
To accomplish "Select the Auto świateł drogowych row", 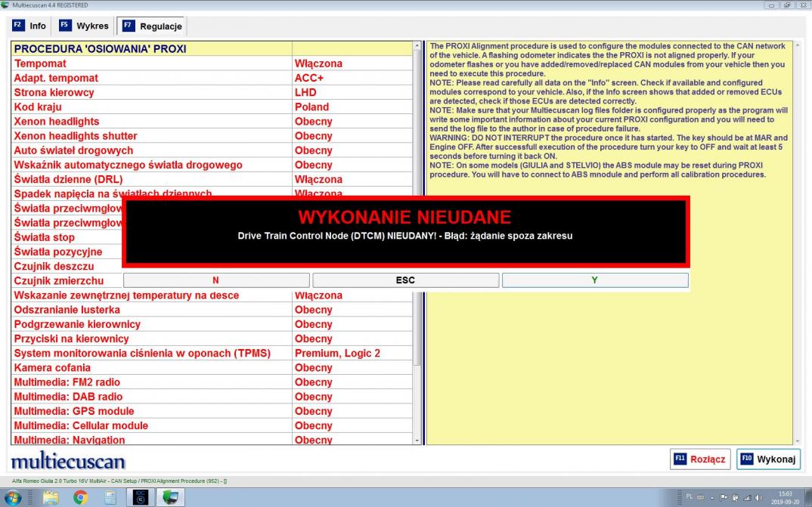I will click(212, 150).
